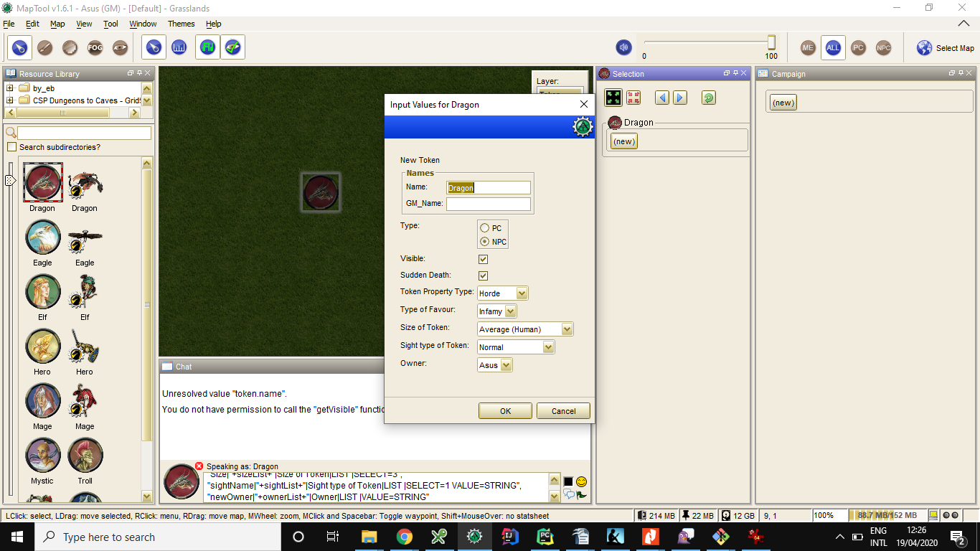Viewport: 980px width, 551px height.
Task: Select the Troll token in the Resource Library
Action: [x=85, y=455]
